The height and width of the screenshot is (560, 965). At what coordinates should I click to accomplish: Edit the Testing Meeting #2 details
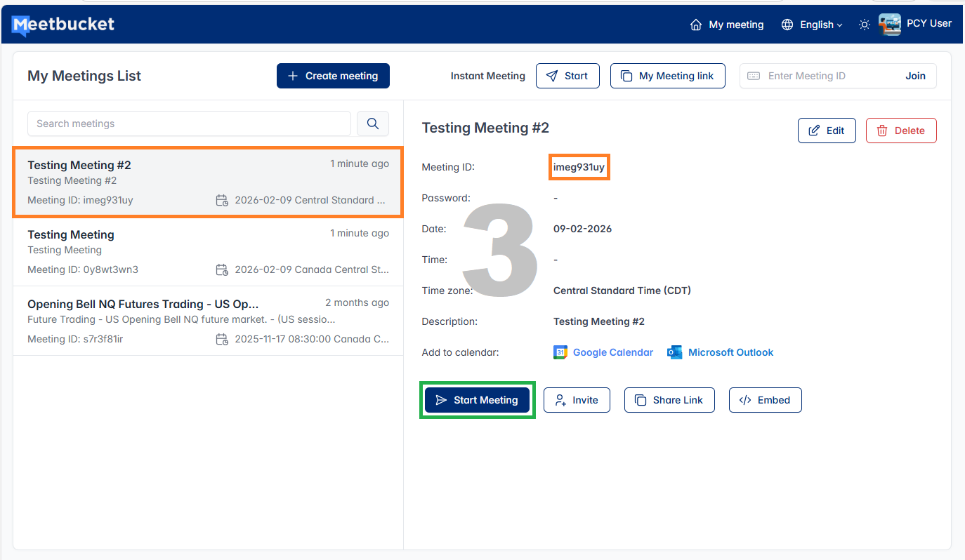[827, 131]
